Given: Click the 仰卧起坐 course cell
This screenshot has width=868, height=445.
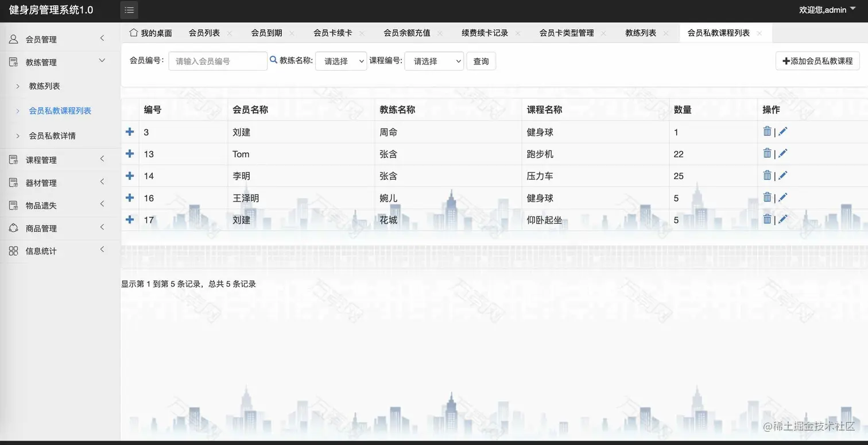Looking at the screenshot, I should tap(595, 220).
